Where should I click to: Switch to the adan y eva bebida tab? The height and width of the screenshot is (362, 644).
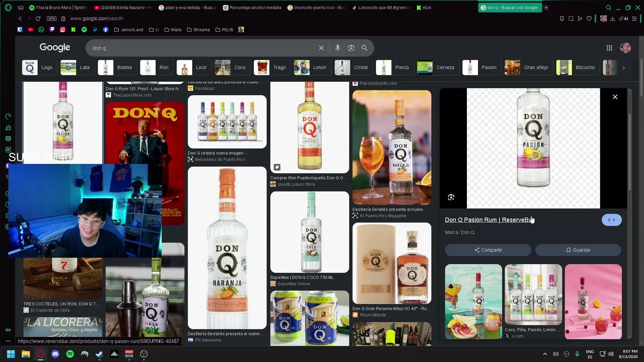pos(188,8)
